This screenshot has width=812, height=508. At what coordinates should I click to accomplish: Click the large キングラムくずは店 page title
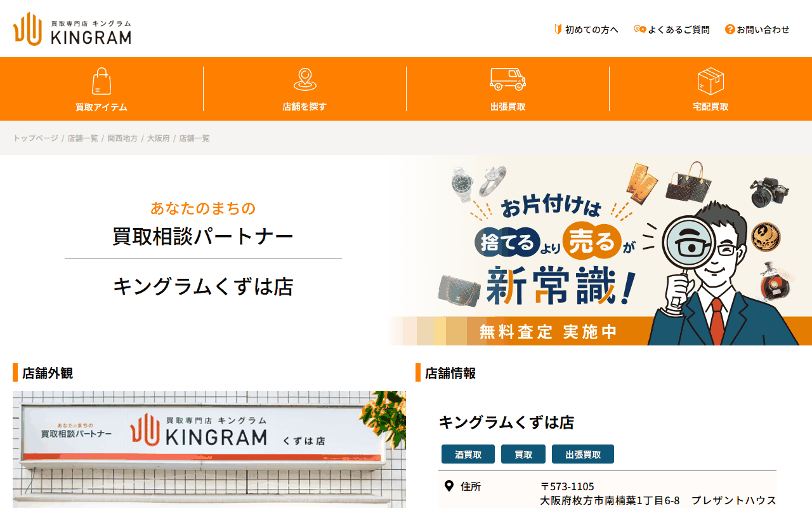coord(203,286)
